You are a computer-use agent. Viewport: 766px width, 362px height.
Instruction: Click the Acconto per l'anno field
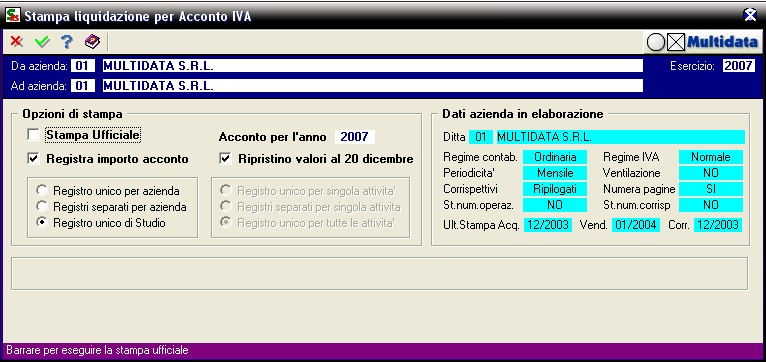(355, 137)
